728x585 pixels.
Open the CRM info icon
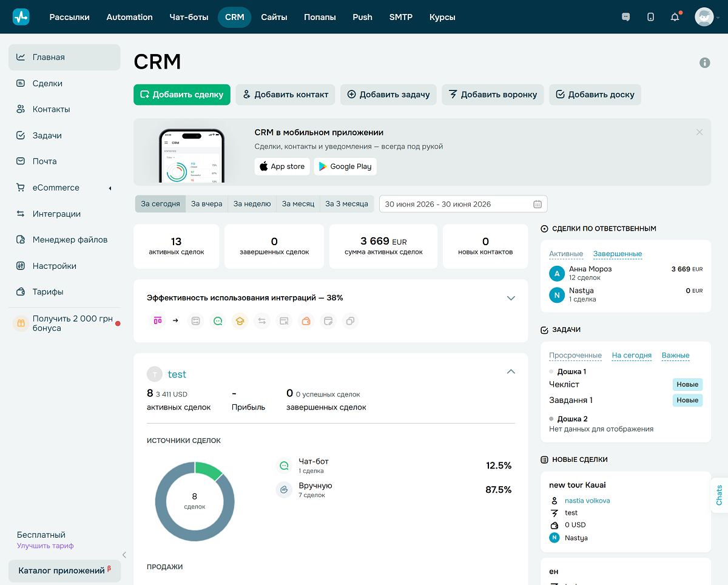pos(704,63)
